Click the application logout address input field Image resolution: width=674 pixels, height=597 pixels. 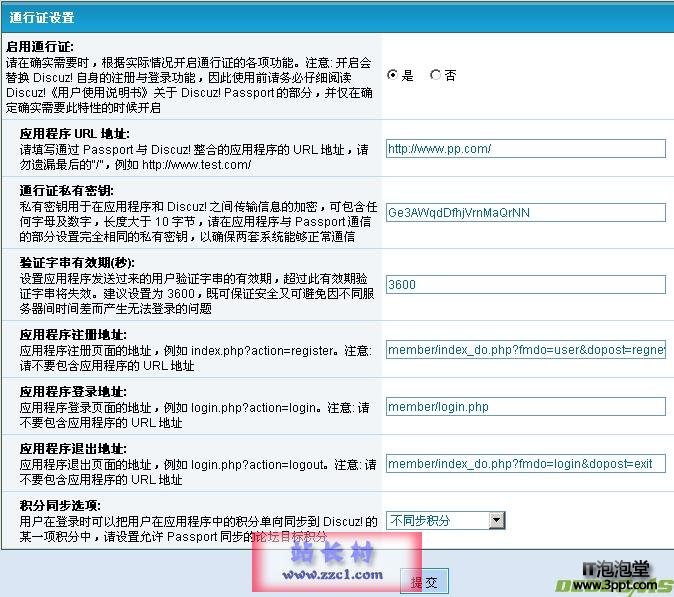(x=525, y=464)
